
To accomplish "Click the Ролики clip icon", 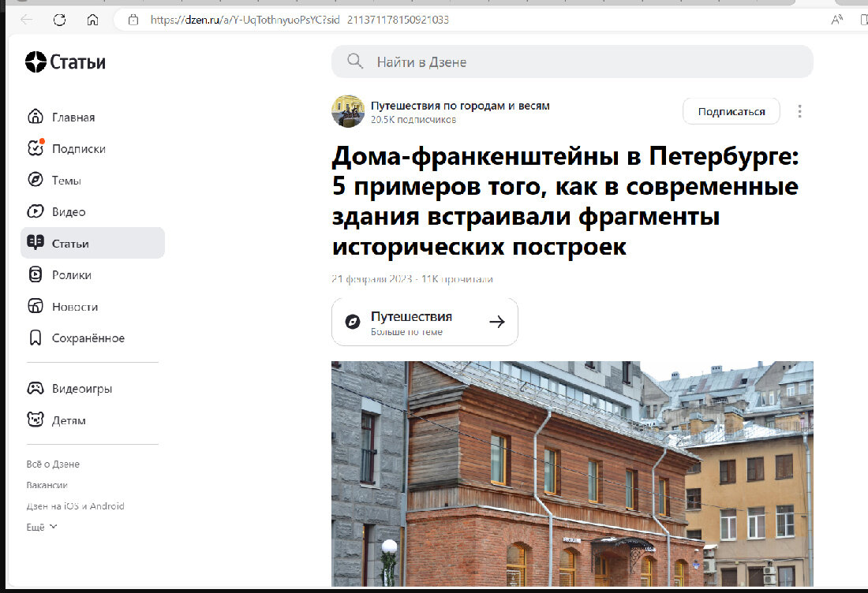I will click(x=36, y=274).
